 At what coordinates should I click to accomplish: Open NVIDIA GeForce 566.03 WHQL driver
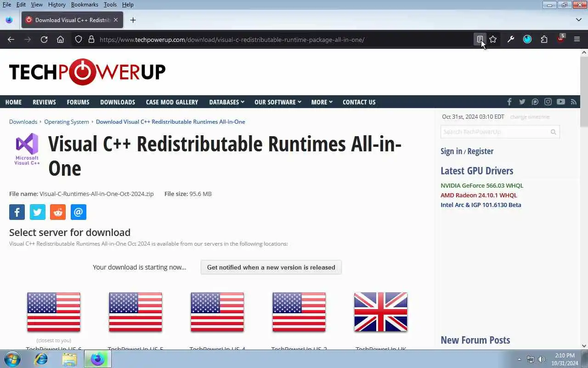[x=482, y=185]
